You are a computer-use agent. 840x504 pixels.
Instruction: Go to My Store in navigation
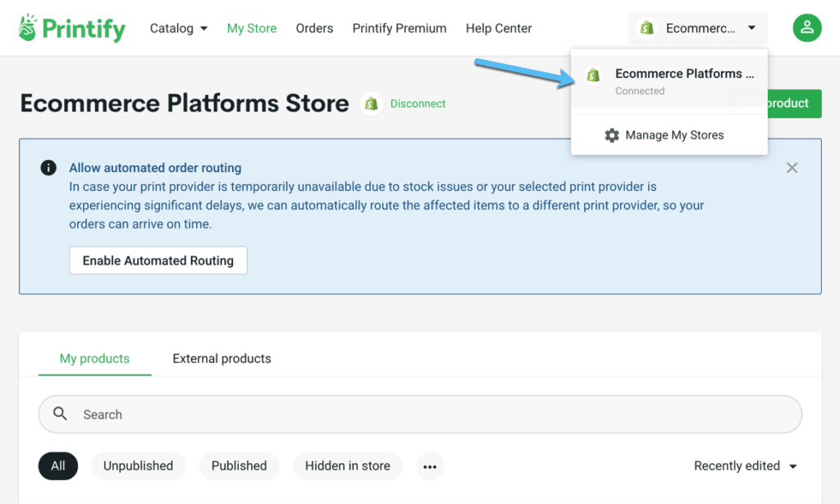pyautogui.click(x=252, y=29)
